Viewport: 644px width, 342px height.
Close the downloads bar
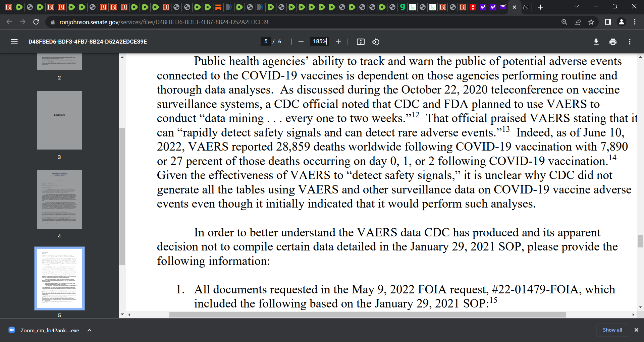tap(636, 330)
